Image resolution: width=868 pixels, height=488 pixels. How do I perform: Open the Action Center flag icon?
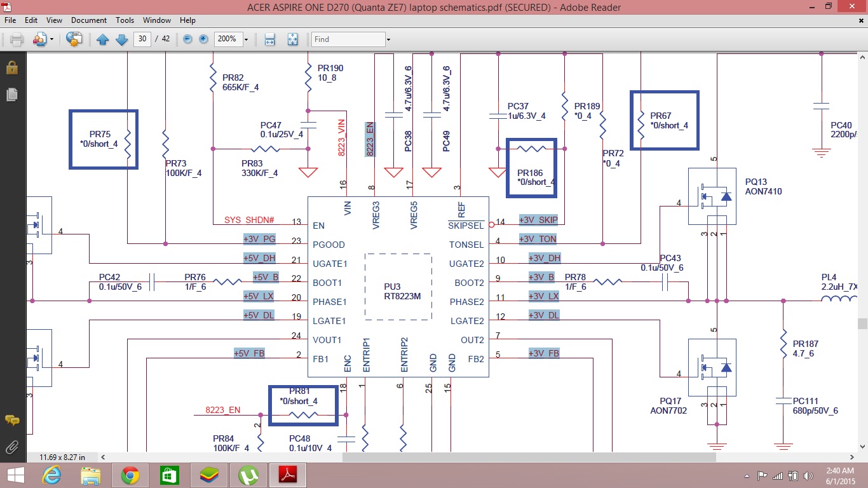coord(762,475)
